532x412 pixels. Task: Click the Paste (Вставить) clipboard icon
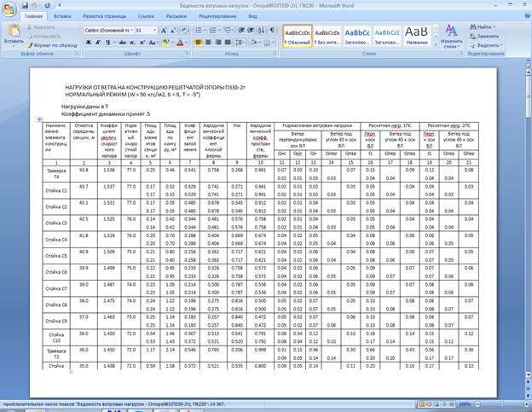[14, 31]
